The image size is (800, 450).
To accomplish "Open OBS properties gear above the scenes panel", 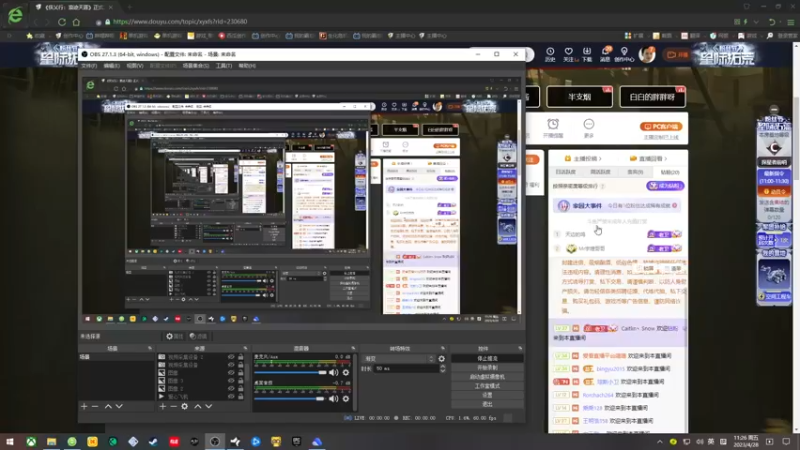I will 174,336.
